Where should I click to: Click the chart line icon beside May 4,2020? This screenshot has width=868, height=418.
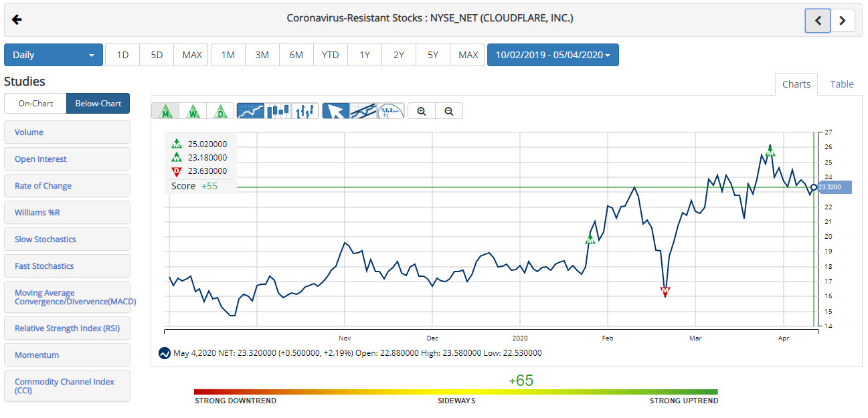click(x=165, y=353)
